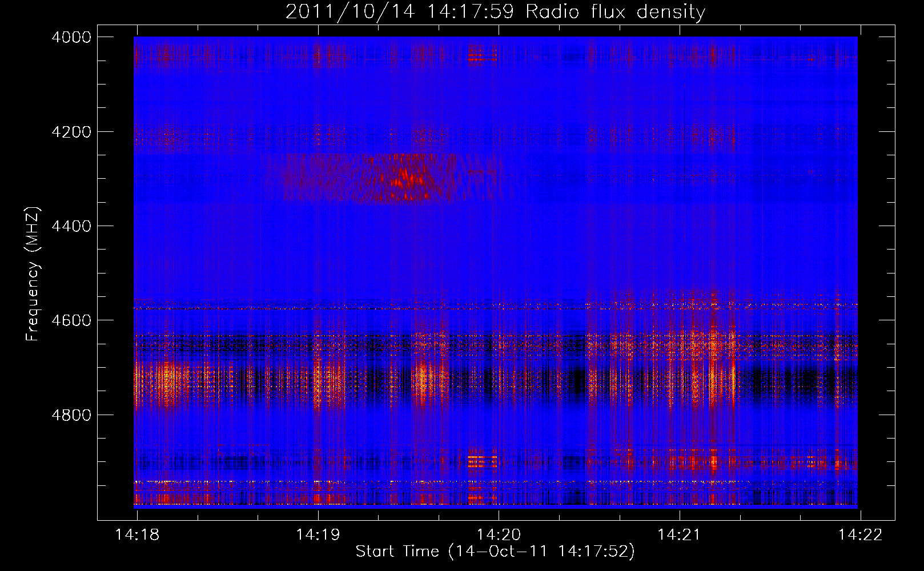This screenshot has height=571, width=924.
Task: Select the 4200 frequency tick label
Action: click(x=71, y=132)
